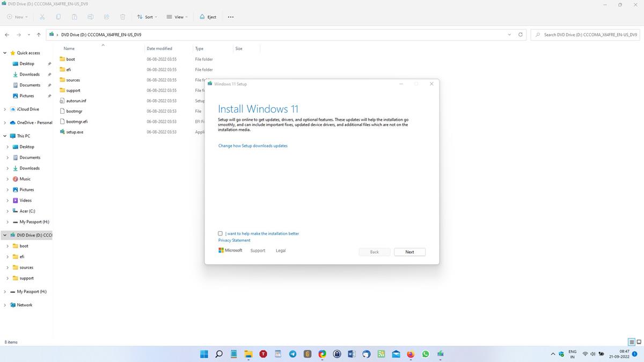
Task: Open Microsoft Word from the taskbar
Action: tap(352, 354)
